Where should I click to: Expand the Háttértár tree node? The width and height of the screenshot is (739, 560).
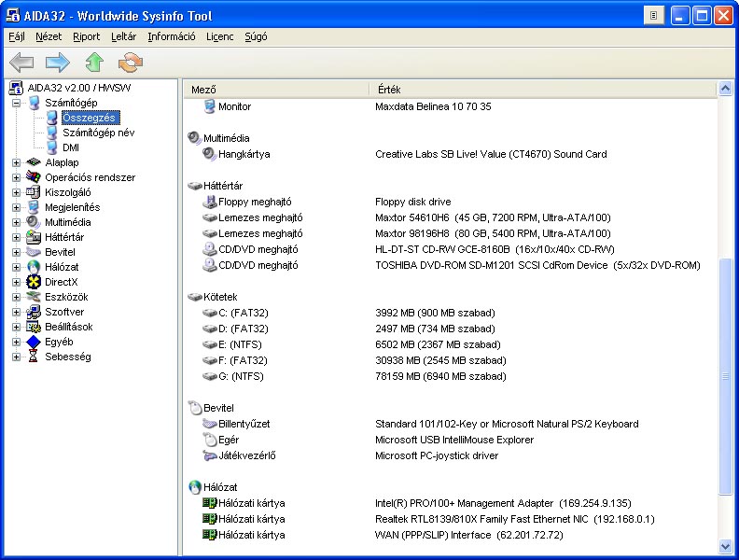pyautogui.click(x=16, y=237)
